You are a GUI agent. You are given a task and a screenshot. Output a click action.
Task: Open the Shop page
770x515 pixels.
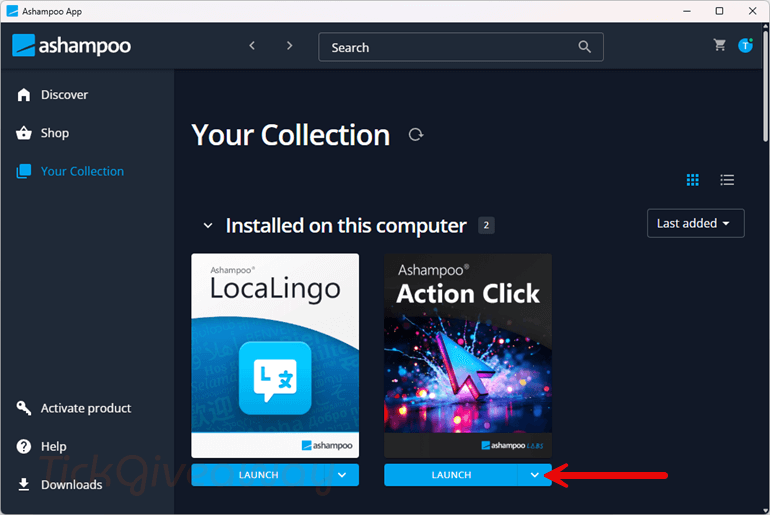tap(43, 133)
